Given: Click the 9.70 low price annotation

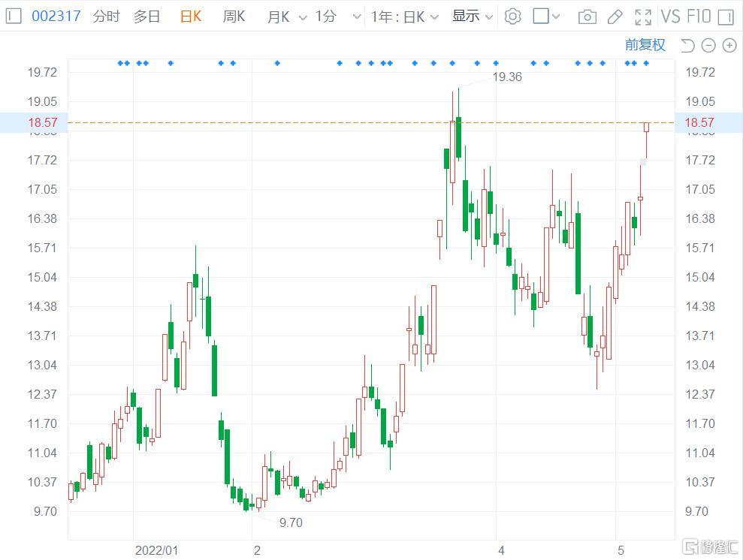Looking at the screenshot, I should click(291, 522).
